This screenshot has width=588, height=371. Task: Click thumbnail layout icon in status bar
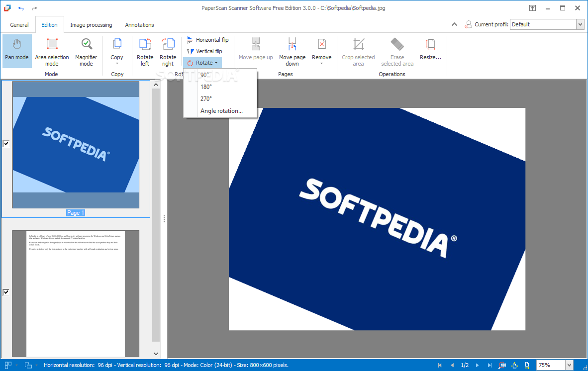[x=8, y=365]
